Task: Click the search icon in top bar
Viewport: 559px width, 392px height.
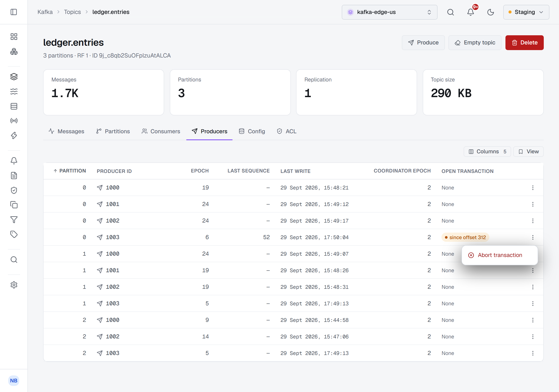Action: (x=450, y=12)
